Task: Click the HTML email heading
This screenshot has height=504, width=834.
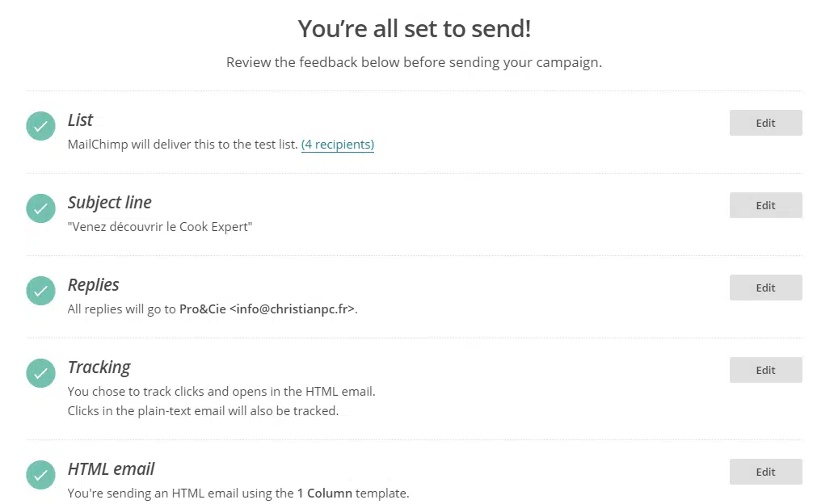Action: 111,469
